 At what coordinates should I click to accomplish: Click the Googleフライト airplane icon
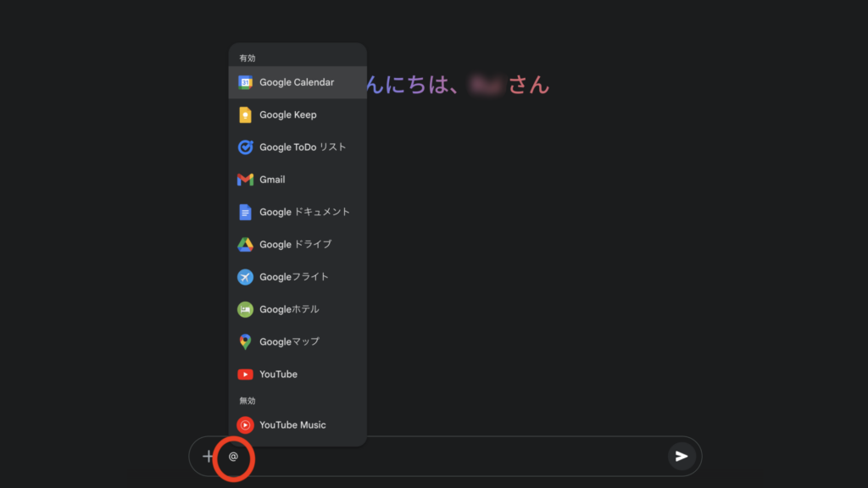pos(245,277)
